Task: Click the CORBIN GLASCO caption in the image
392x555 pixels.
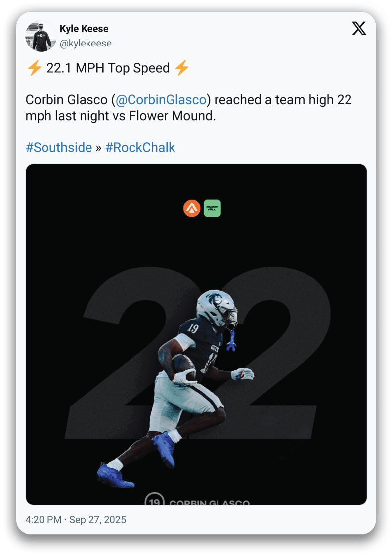Action: (x=210, y=502)
